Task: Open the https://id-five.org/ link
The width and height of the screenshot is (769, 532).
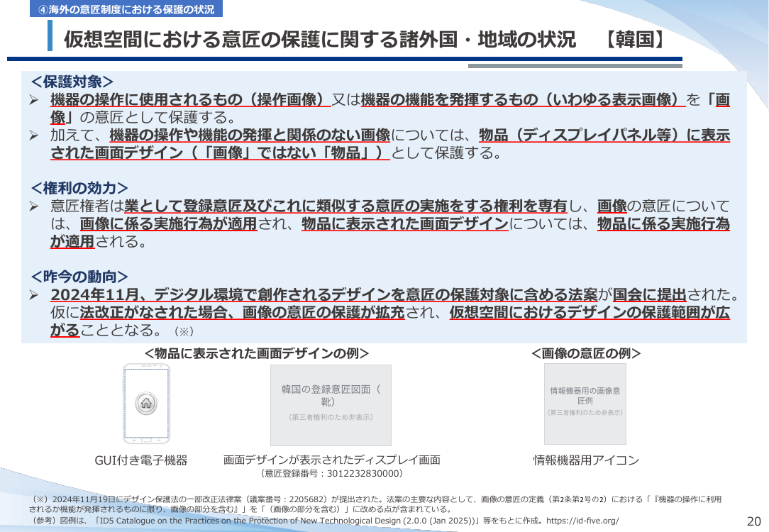Action: pos(582,520)
